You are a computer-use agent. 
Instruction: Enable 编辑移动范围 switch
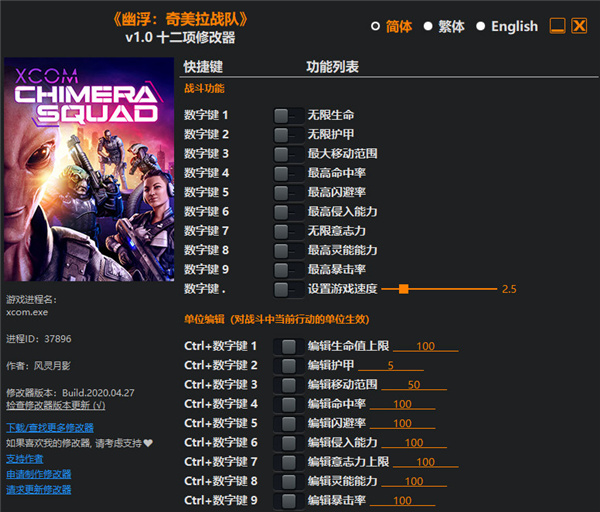coord(289,385)
